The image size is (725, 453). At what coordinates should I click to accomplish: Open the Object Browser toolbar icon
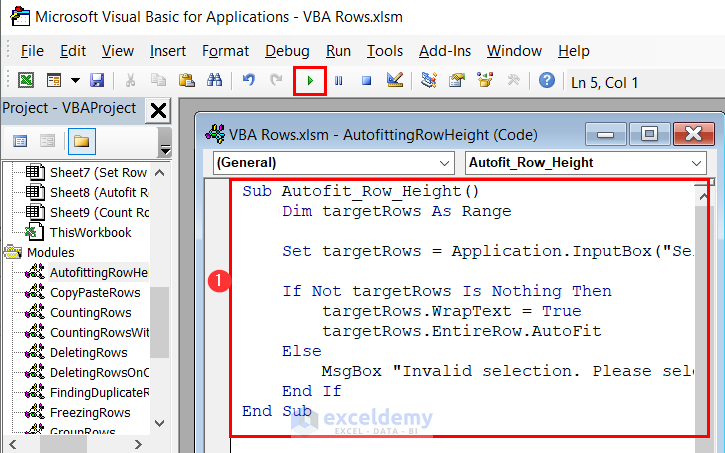(x=485, y=80)
